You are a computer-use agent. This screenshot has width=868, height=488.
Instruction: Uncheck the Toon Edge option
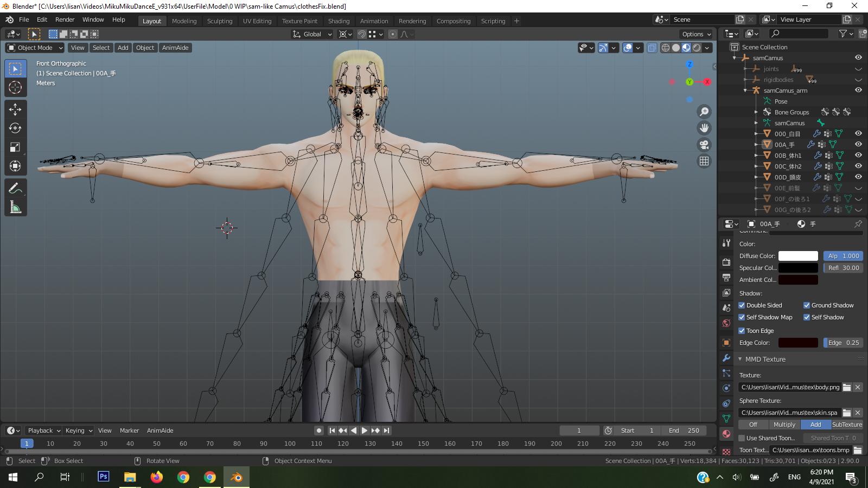click(x=742, y=331)
